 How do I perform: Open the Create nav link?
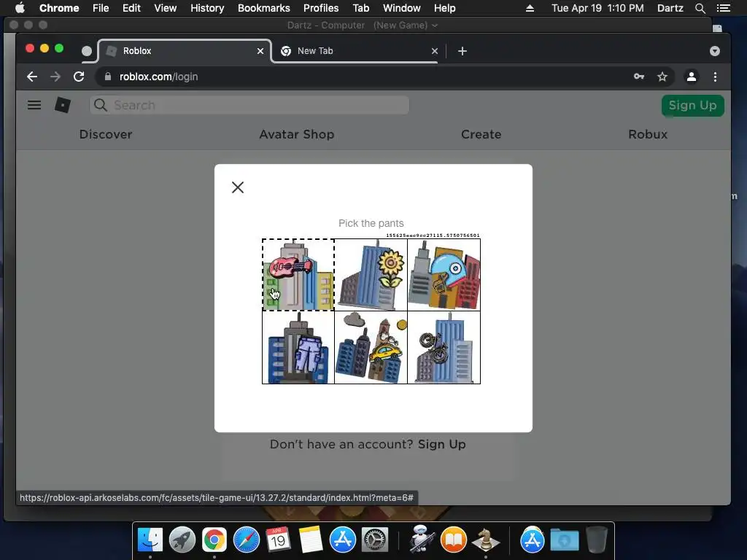pyautogui.click(x=481, y=134)
